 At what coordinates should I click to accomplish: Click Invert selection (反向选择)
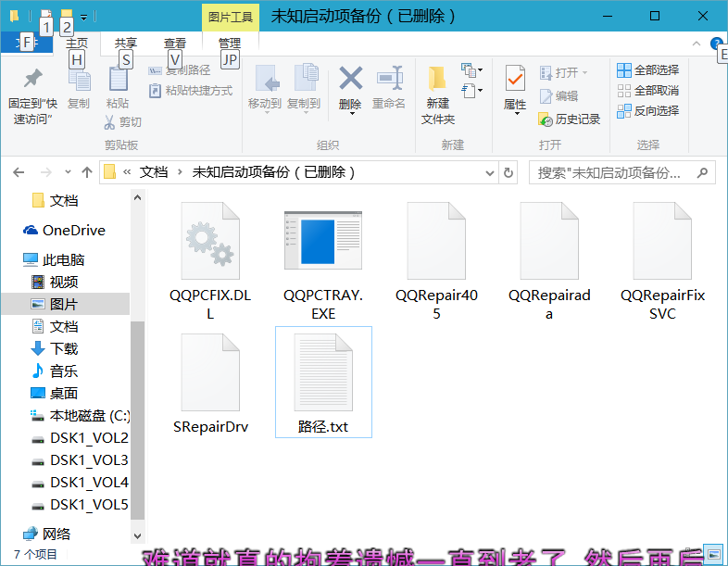click(648, 111)
